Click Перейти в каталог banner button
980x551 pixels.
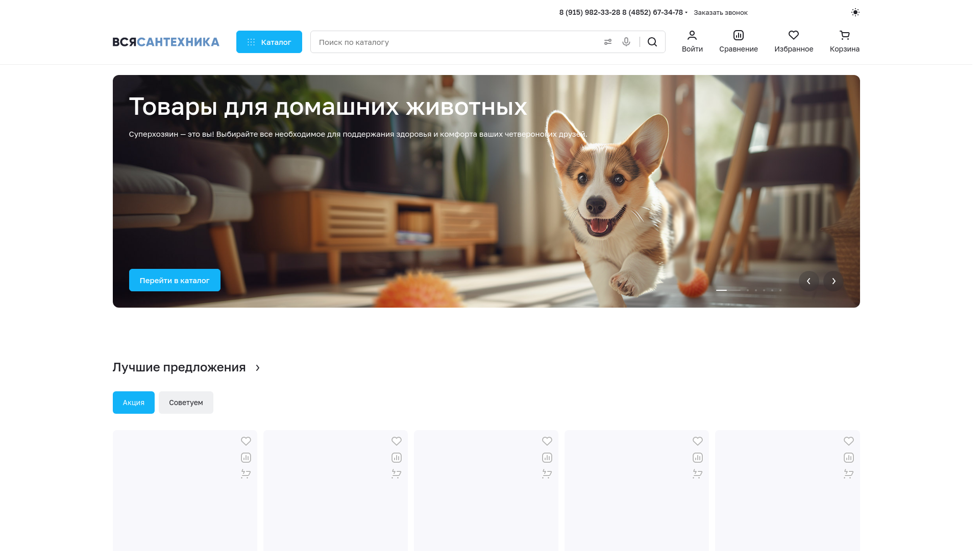coord(175,280)
